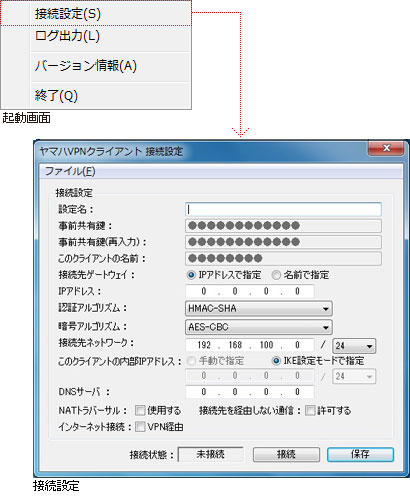Click the disabled internal IP address field
The image size is (410, 500).
pos(250,376)
